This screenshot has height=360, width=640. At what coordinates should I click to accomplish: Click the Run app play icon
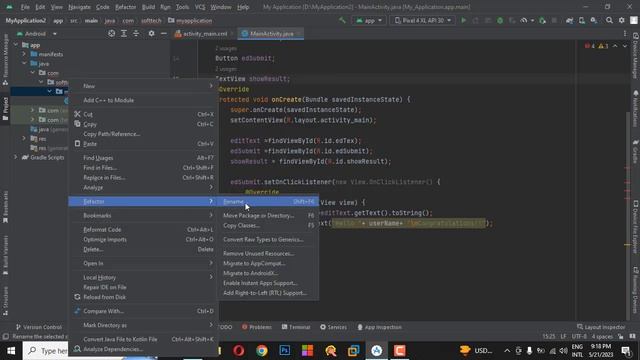(x=463, y=20)
